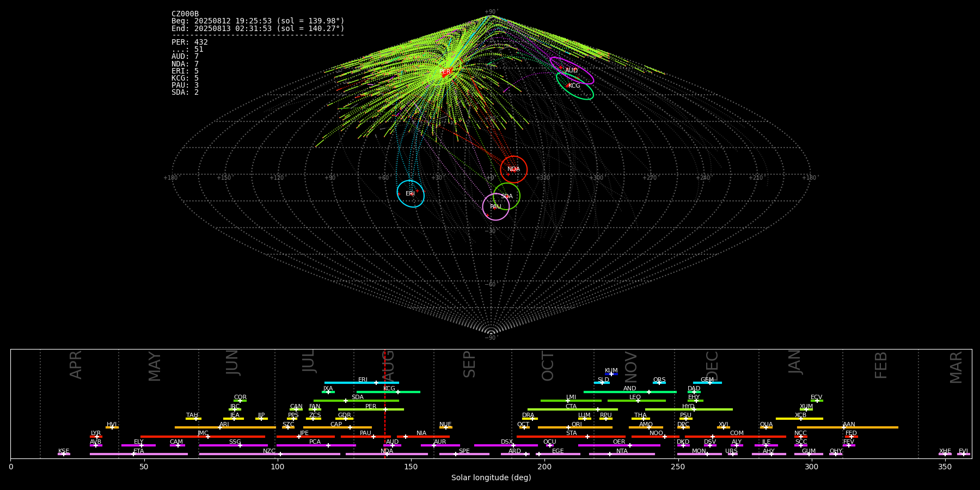Click the 'NDA: 7' count entry
980x490 pixels.
pos(185,64)
